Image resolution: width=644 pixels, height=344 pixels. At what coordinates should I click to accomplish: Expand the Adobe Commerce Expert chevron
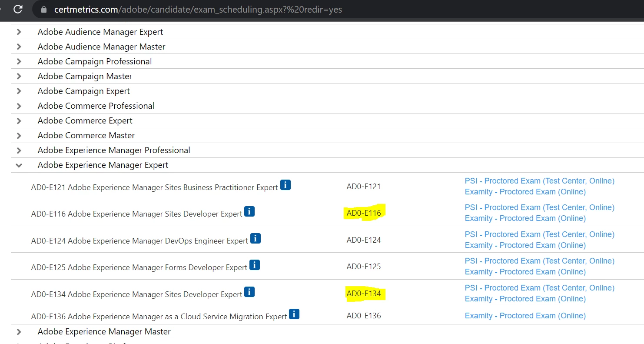pyautogui.click(x=19, y=120)
